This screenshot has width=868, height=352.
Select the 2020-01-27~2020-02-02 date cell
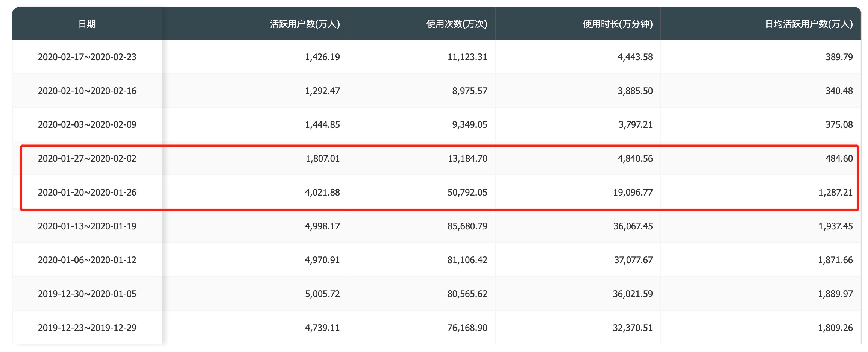[x=87, y=159]
